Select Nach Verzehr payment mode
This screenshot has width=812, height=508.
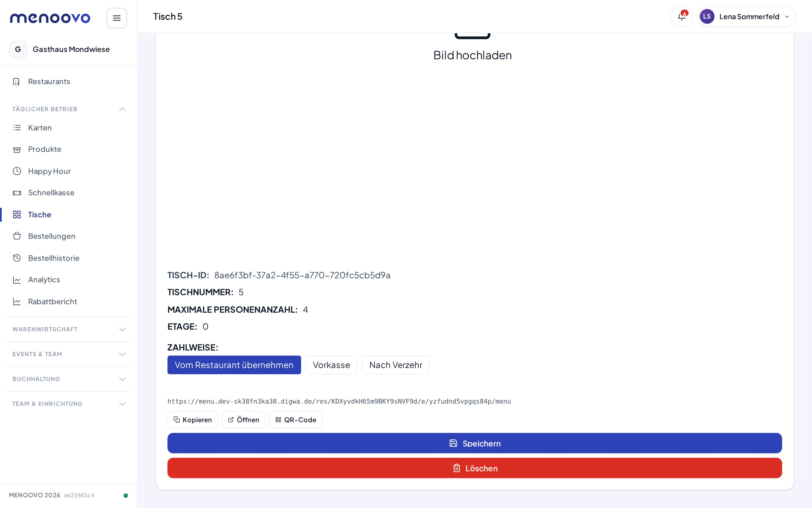[x=396, y=365]
